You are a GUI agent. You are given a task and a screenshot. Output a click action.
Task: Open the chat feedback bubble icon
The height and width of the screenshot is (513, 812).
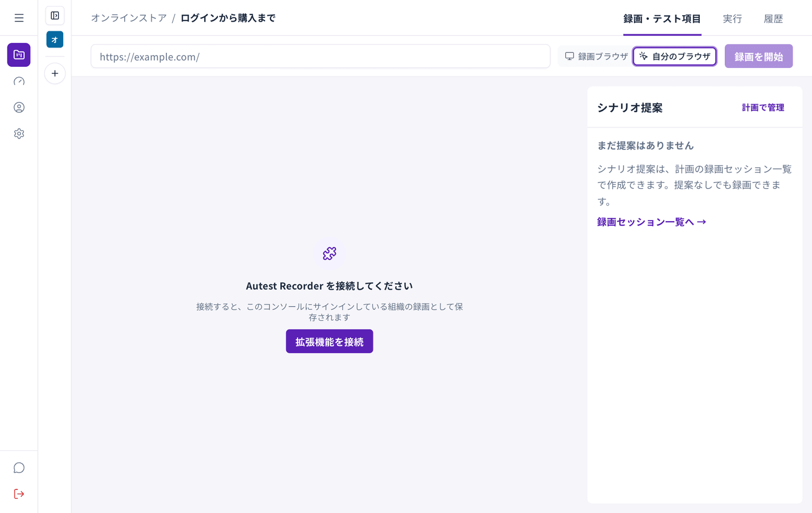pyautogui.click(x=19, y=468)
